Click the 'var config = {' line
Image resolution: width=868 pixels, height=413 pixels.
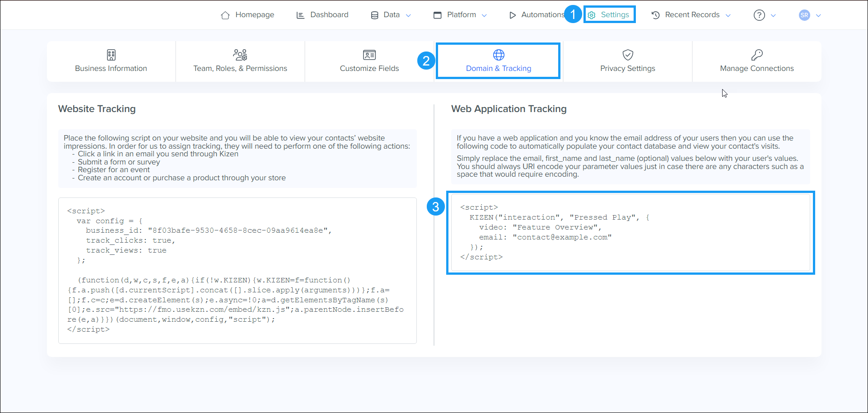point(109,221)
